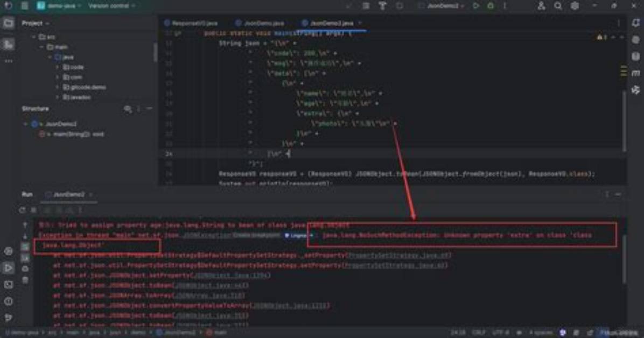Close the JsonDemo2.java editor tab

(360, 23)
